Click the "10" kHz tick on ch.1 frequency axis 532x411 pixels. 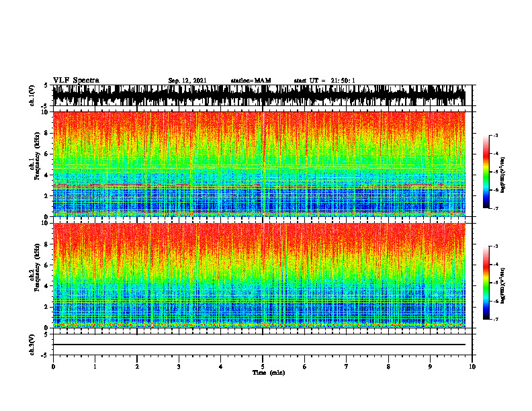46,112
